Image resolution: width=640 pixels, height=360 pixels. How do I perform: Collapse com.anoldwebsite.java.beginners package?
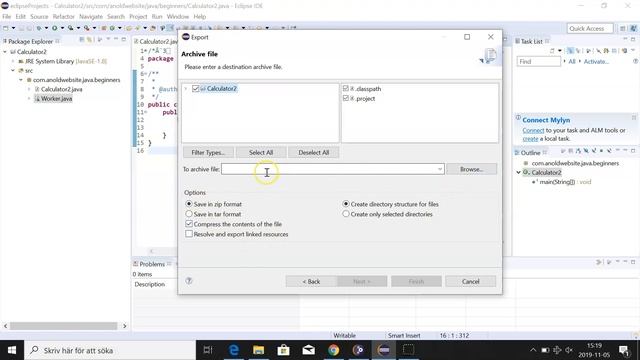(21, 80)
